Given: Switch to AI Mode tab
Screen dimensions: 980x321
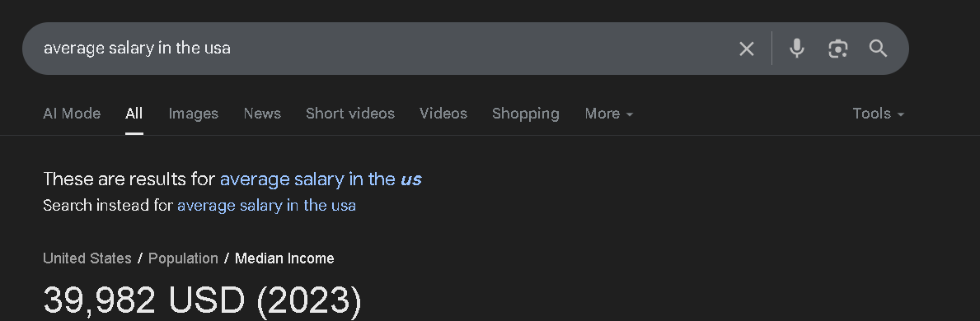Looking at the screenshot, I should (72, 114).
